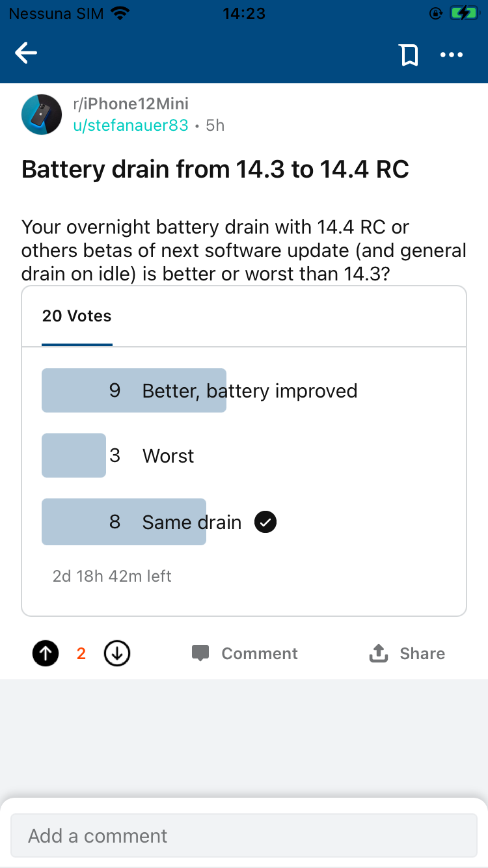Tap the share upload icon

point(379,653)
